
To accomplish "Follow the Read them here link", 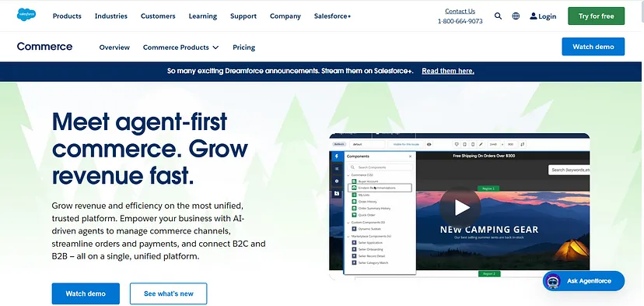I will tap(448, 71).
